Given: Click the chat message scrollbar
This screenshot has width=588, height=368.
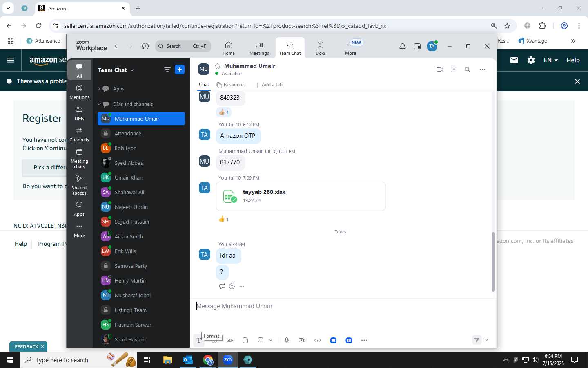Looking at the screenshot, I should click(493, 262).
